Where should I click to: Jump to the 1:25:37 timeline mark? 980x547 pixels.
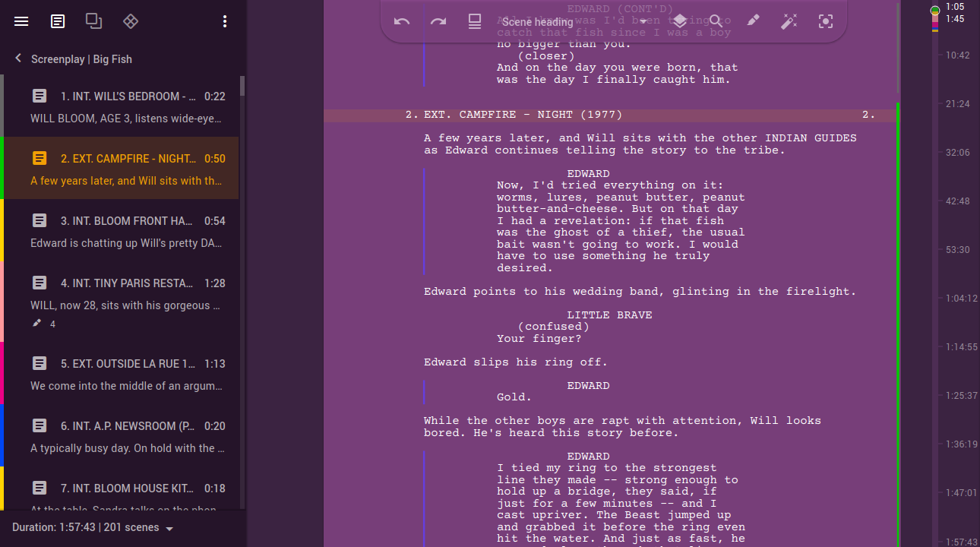coord(961,396)
